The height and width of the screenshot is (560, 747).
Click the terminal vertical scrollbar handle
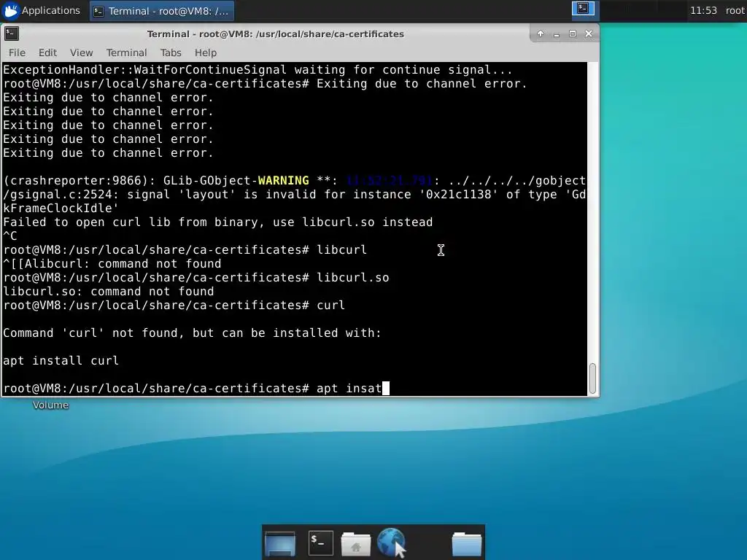pyautogui.click(x=592, y=378)
